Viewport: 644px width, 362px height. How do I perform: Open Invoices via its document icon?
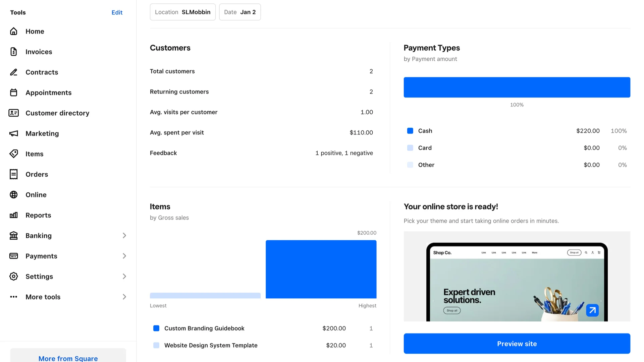click(13, 52)
